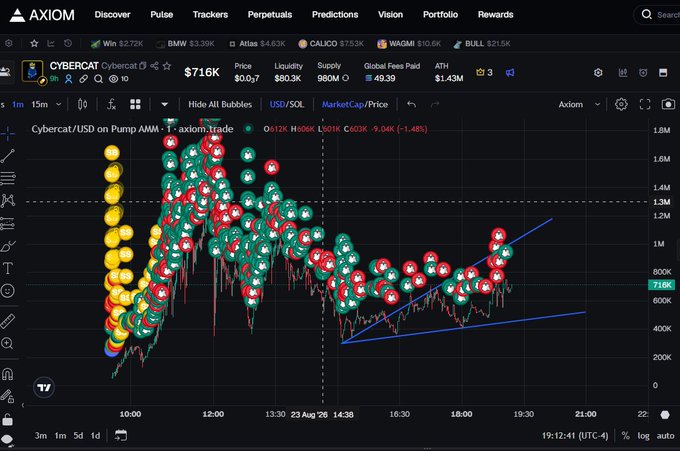Open the history clock icon in ticker bar

[x=68, y=43]
